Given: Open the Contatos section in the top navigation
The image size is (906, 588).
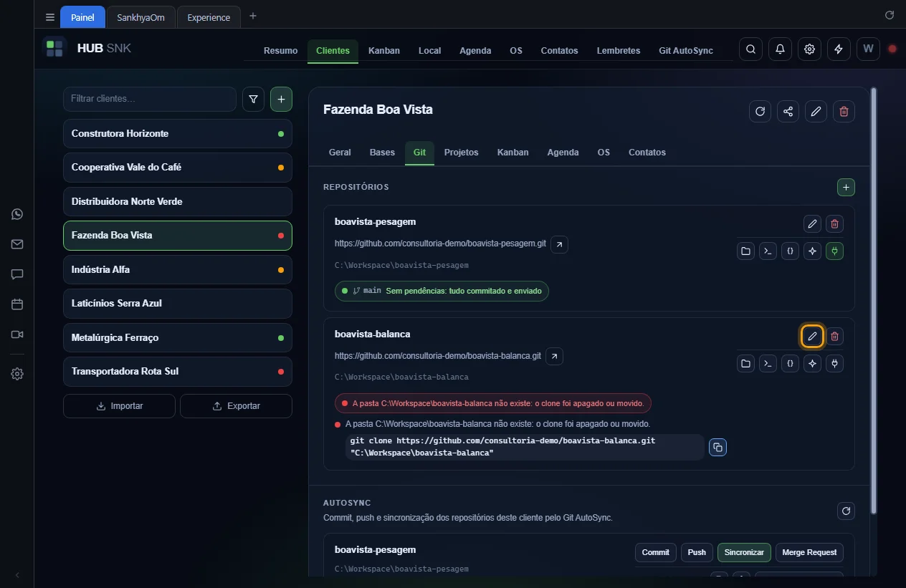Looking at the screenshot, I should point(559,51).
